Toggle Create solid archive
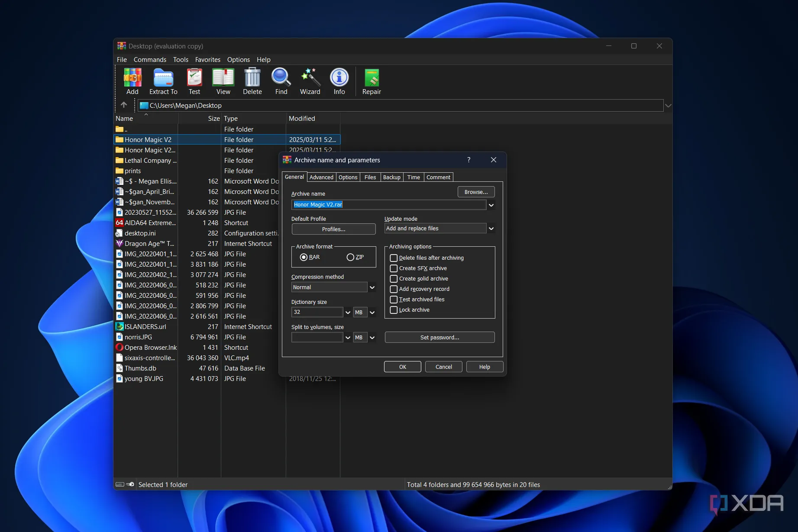The height and width of the screenshot is (532, 798). pos(394,279)
